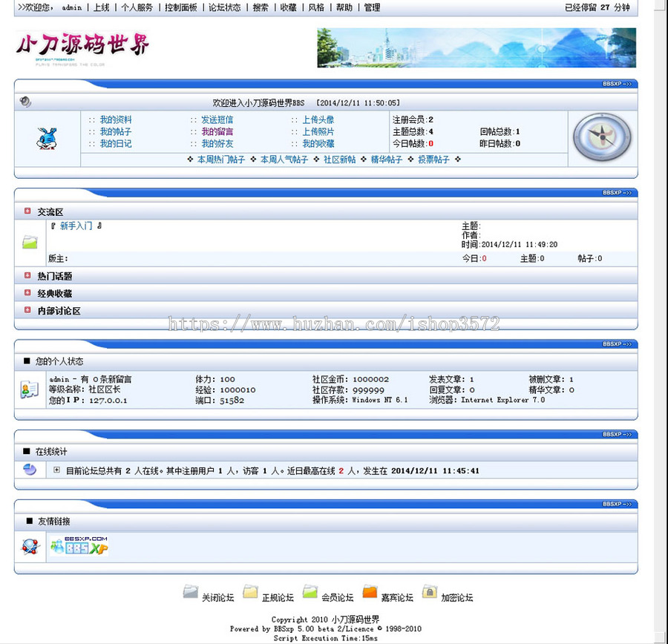Open the 管理 menu item
The height and width of the screenshot is (644, 668).
[x=372, y=7]
